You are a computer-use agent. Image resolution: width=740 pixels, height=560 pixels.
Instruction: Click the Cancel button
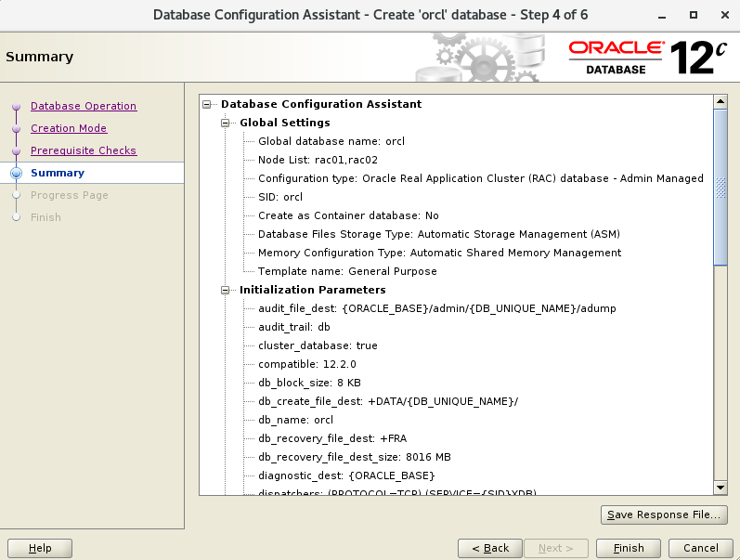tap(701, 548)
